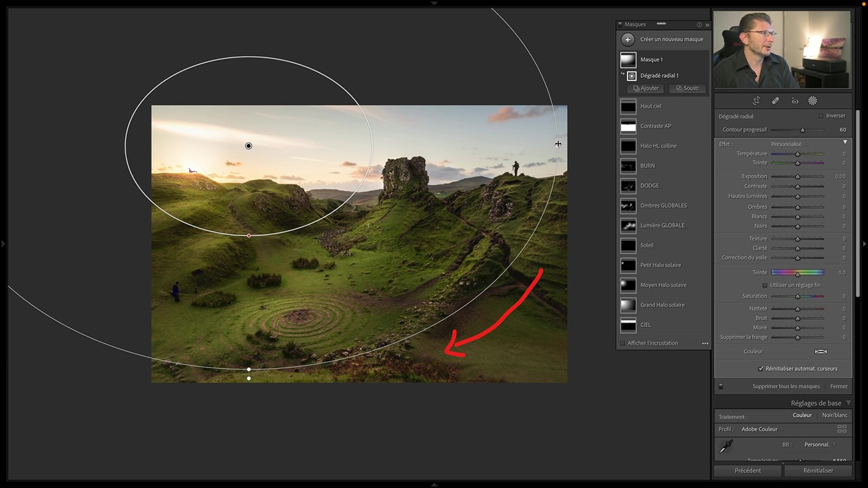Image resolution: width=868 pixels, height=488 pixels.
Task: Click the Saturation slider handle
Action: click(797, 296)
